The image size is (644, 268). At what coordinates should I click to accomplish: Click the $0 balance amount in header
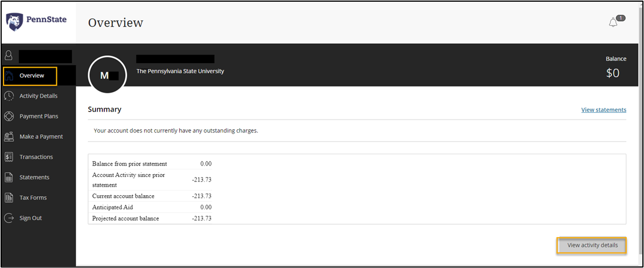(x=612, y=73)
